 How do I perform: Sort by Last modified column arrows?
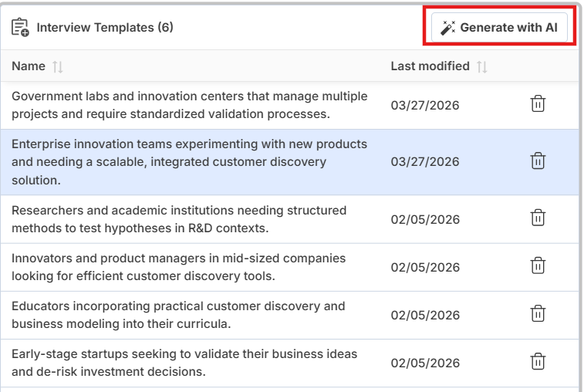(x=482, y=67)
